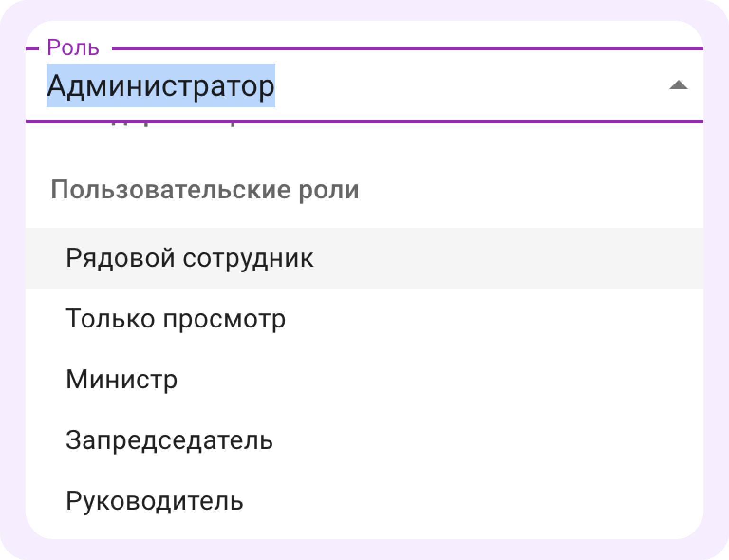The image size is (729, 560).
Task: Click the empty area right of Министр
Action: [427, 380]
